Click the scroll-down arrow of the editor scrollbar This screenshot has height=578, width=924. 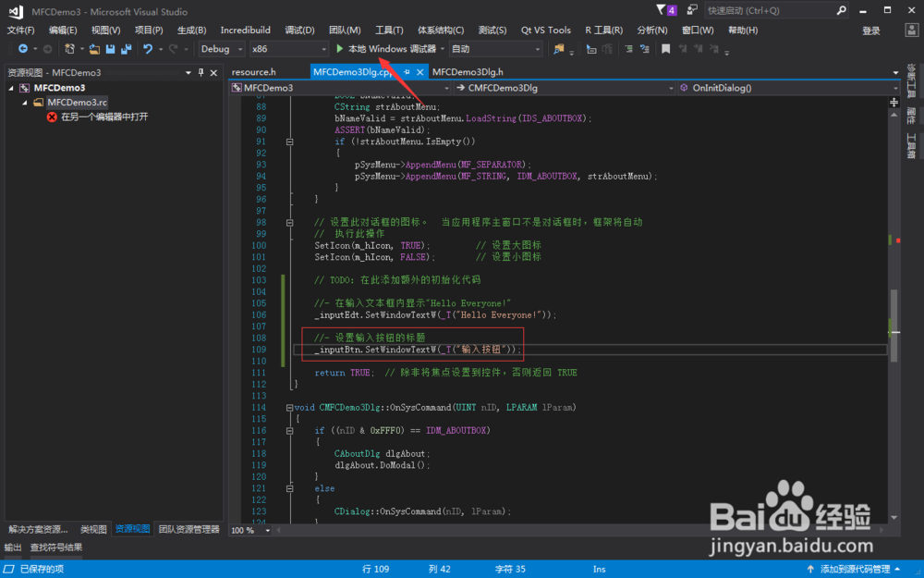click(894, 517)
